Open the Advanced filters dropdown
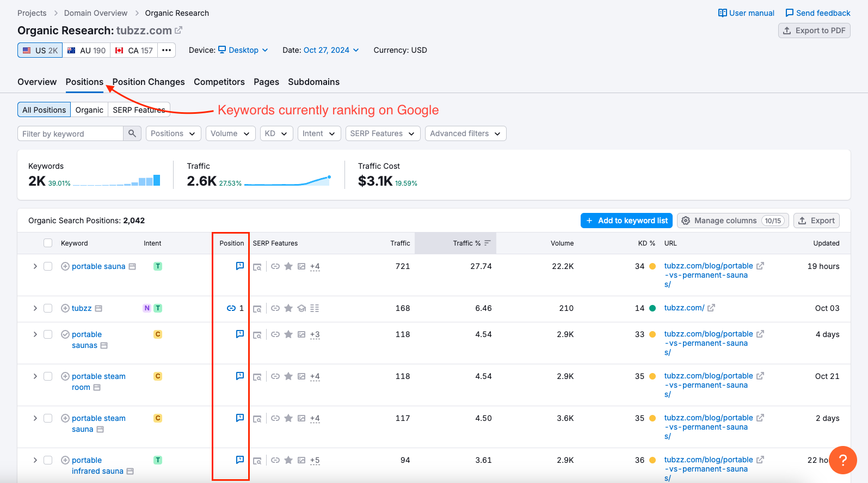The image size is (868, 483). pos(466,133)
